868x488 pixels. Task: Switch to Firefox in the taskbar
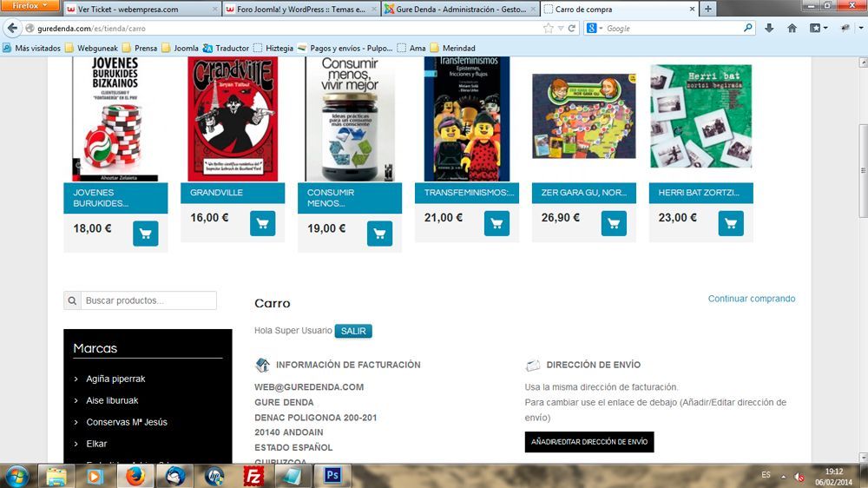[x=135, y=477]
